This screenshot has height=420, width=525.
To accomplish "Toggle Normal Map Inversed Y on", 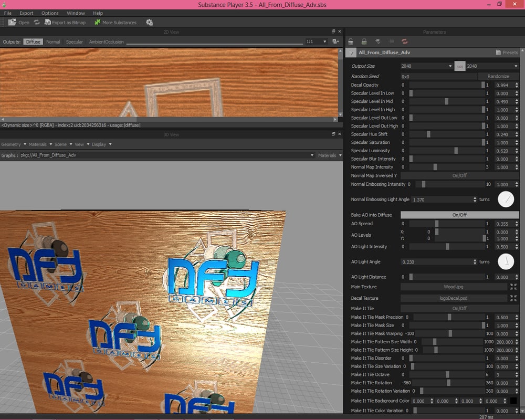I will coord(460,175).
